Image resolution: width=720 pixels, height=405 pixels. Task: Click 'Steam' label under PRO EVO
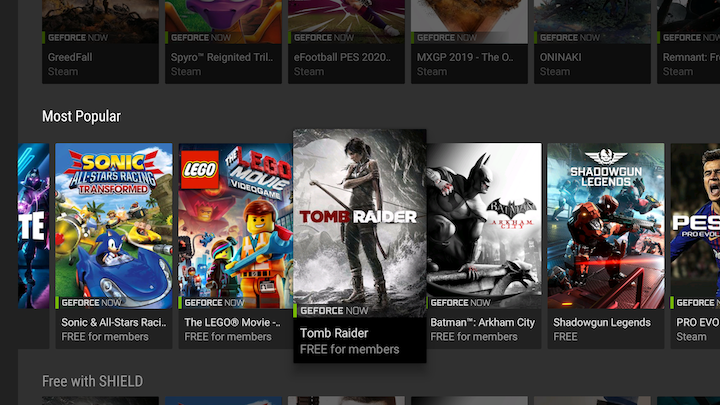(x=691, y=337)
